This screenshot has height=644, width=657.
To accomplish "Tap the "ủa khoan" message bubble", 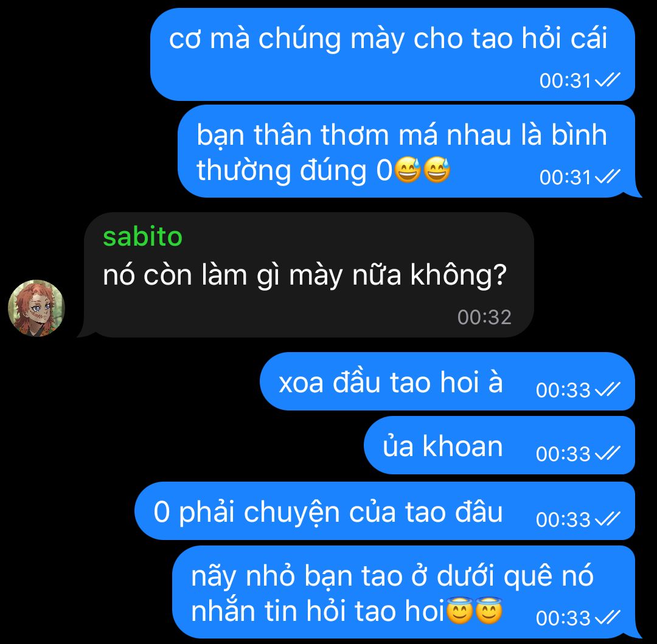I will click(499, 445).
